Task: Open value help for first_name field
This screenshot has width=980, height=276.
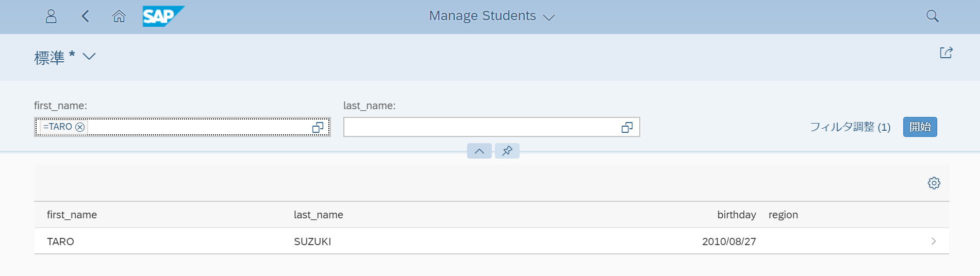Action: pos(318,127)
